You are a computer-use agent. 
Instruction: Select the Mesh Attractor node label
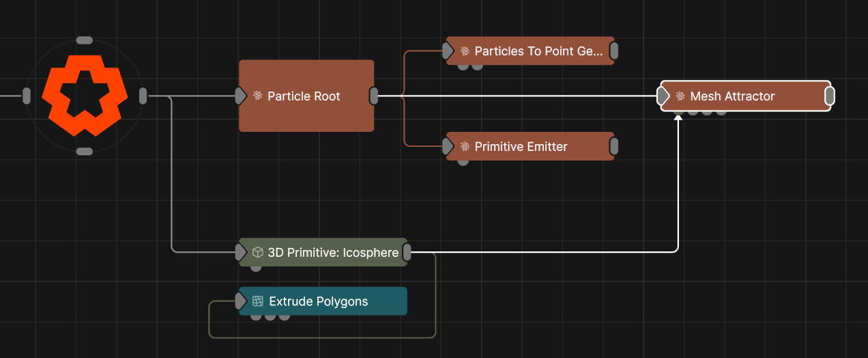[x=732, y=96]
